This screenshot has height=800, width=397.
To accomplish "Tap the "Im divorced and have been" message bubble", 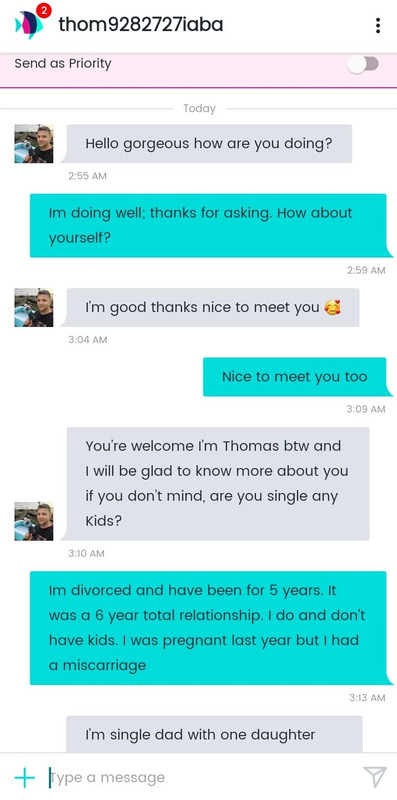I will pyautogui.click(x=208, y=628).
